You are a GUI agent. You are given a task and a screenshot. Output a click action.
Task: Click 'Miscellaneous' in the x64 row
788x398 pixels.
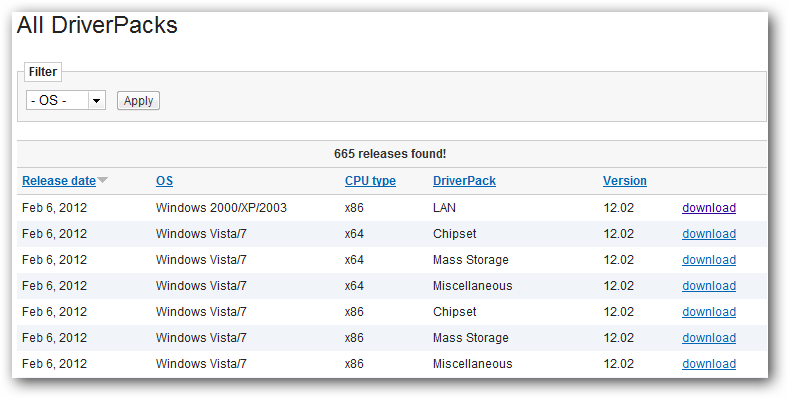coord(473,286)
